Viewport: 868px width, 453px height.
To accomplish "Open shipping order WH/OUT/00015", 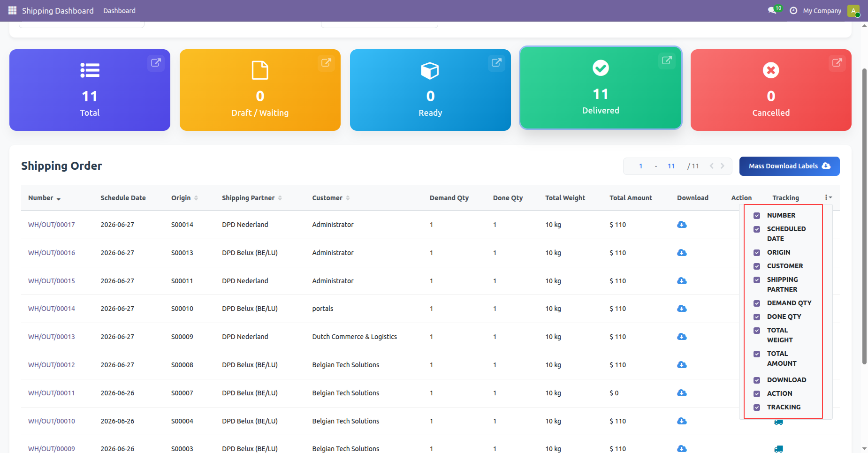I will click(52, 281).
